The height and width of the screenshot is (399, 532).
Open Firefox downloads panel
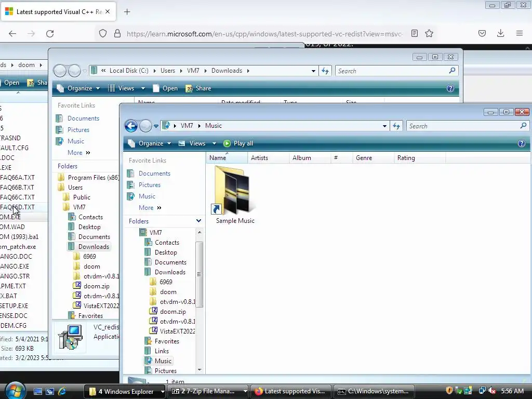(500, 33)
